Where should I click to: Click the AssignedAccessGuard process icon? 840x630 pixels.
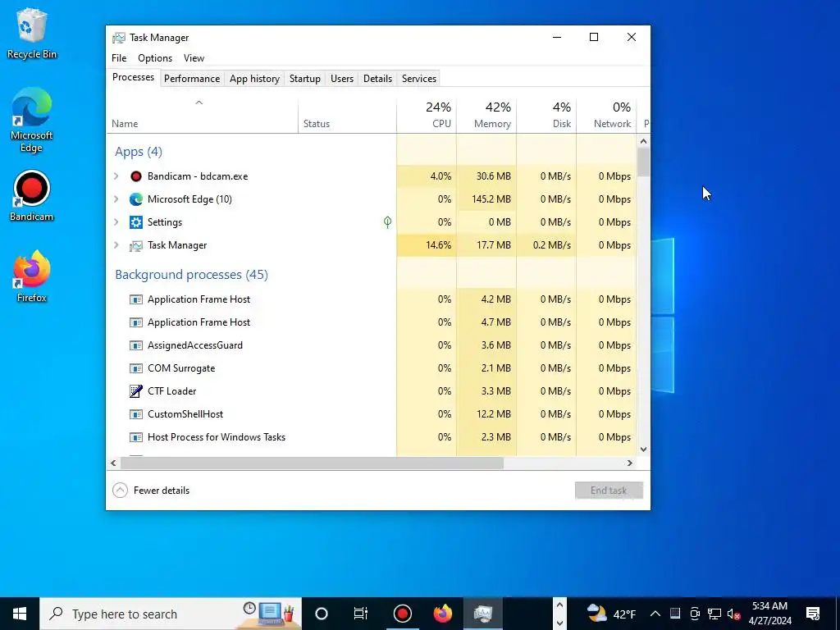click(136, 345)
